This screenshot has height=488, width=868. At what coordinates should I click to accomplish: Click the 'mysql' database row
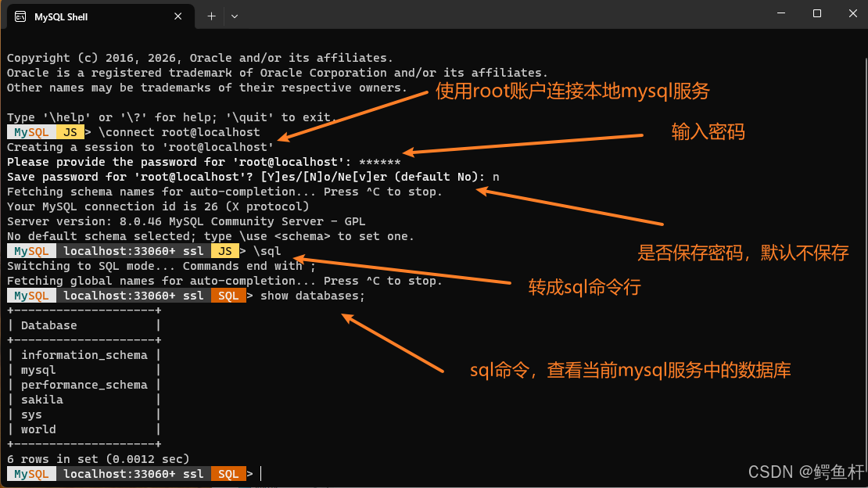[84, 370]
